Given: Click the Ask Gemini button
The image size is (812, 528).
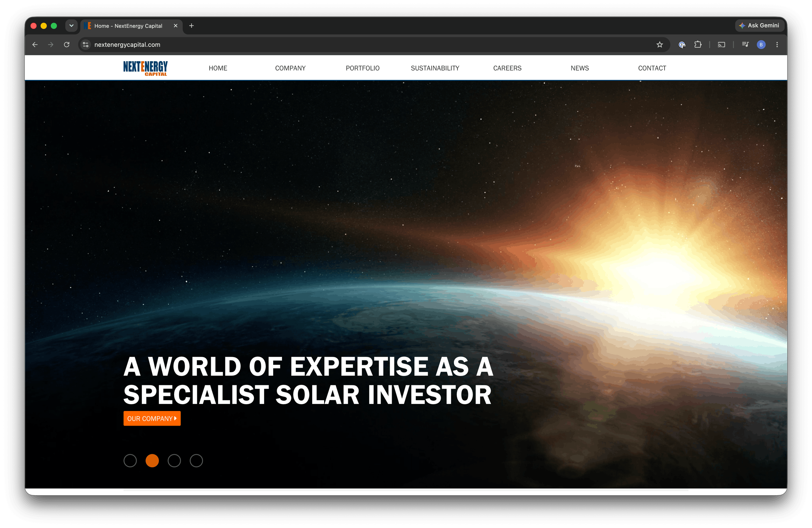Looking at the screenshot, I should coord(759,26).
